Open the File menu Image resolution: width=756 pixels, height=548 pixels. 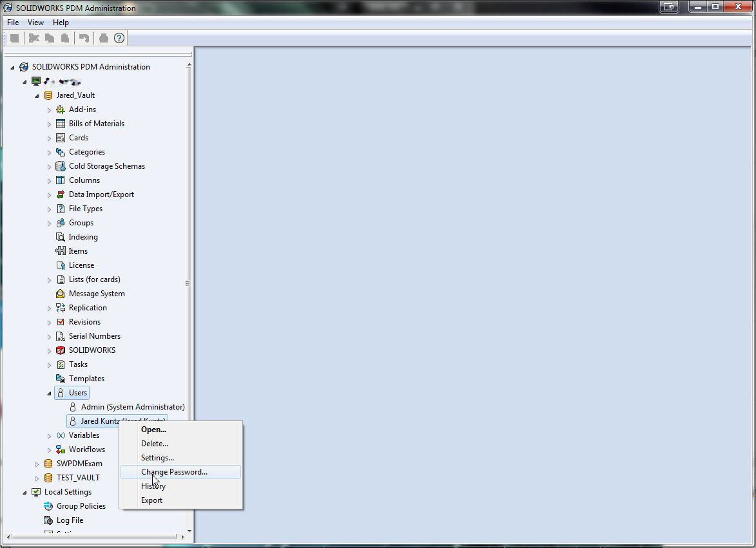(x=13, y=22)
